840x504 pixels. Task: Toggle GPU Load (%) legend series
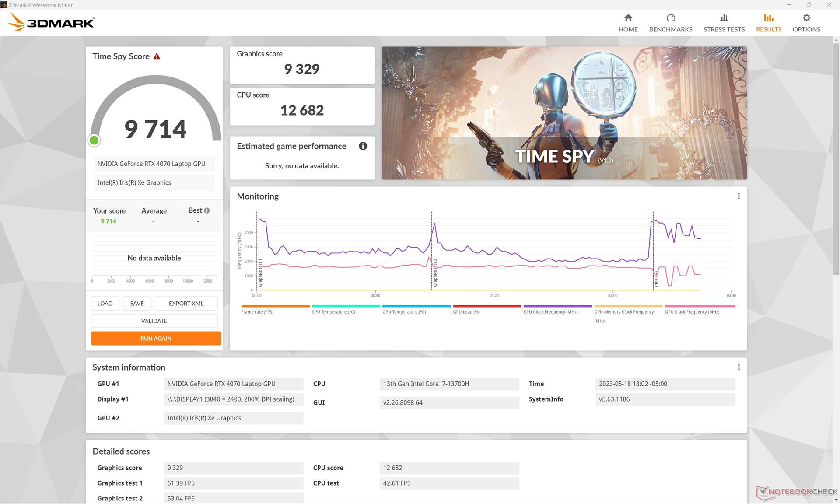coord(466,312)
